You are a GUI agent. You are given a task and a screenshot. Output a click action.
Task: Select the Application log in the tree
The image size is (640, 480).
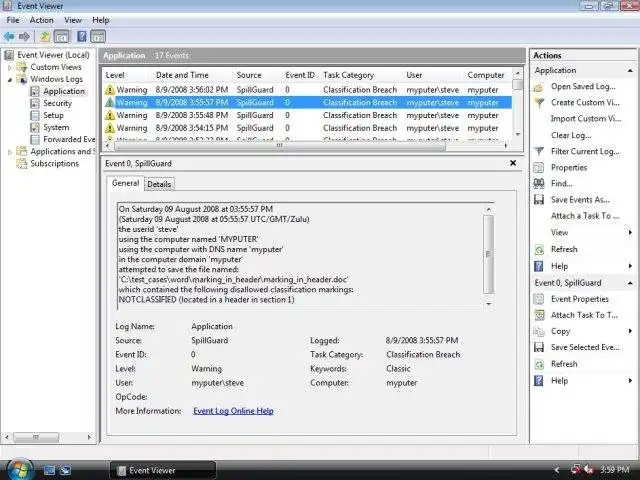click(64, 91)
